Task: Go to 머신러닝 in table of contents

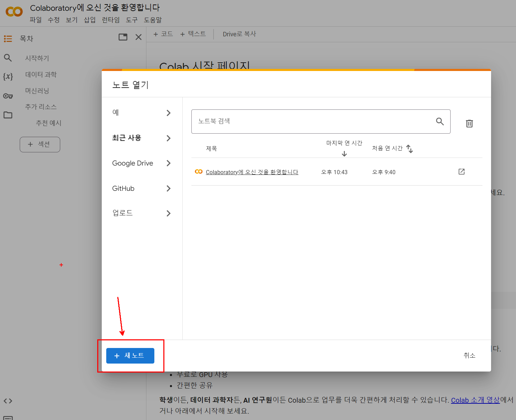Action: (x=37, y=91)
